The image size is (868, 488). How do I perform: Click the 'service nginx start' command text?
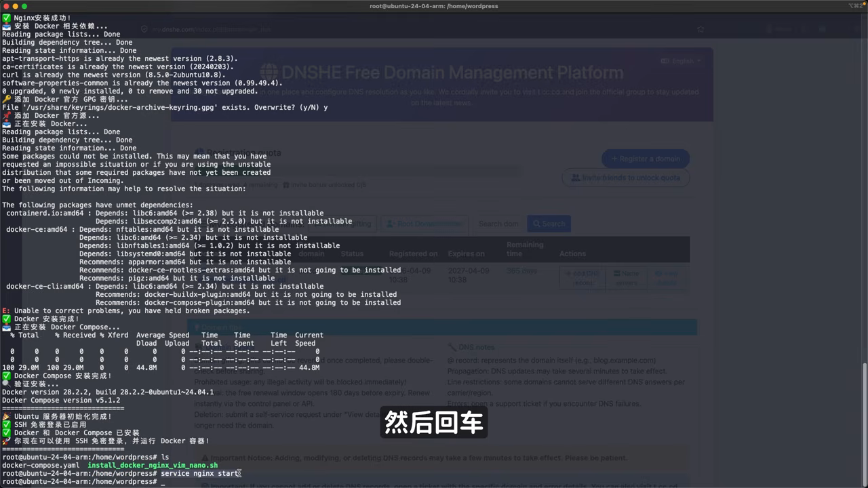click(199, 473)
